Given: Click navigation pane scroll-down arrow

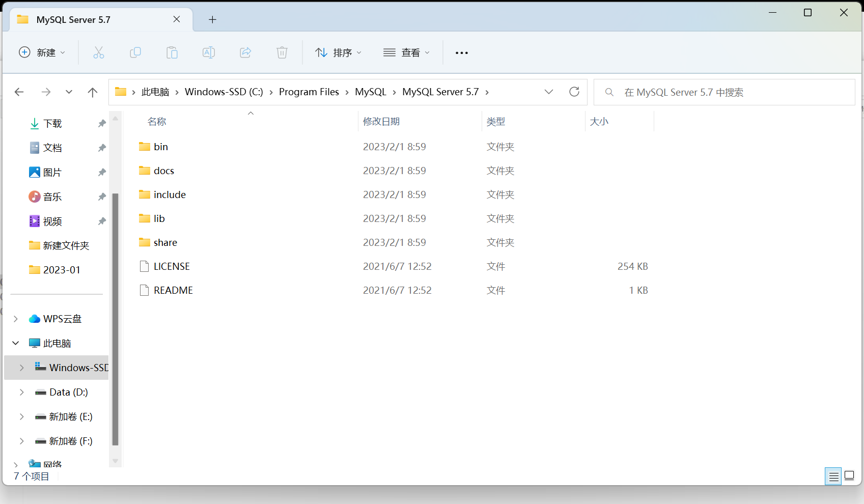Looking at the screenshot, I should pos(115,461).
